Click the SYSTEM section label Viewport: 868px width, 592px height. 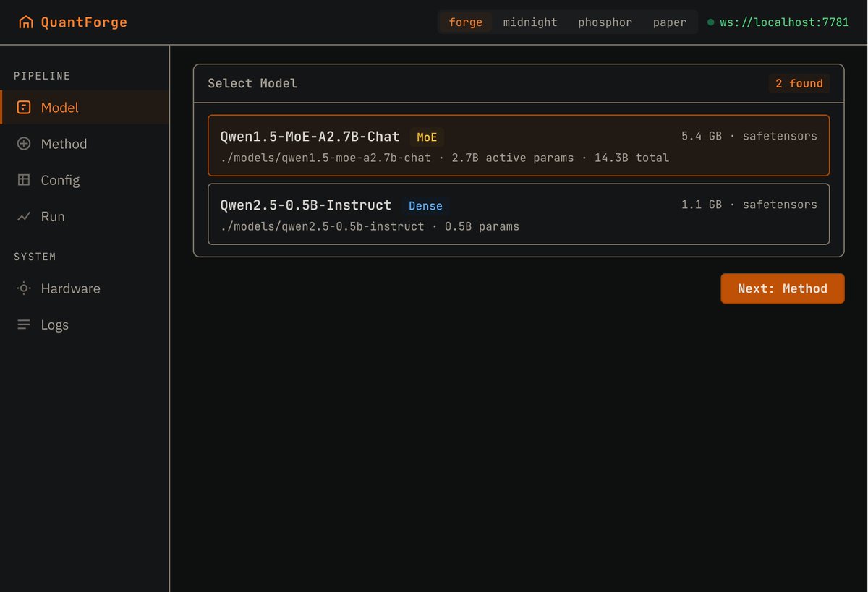pyautogui.click(x=35, y=257)
